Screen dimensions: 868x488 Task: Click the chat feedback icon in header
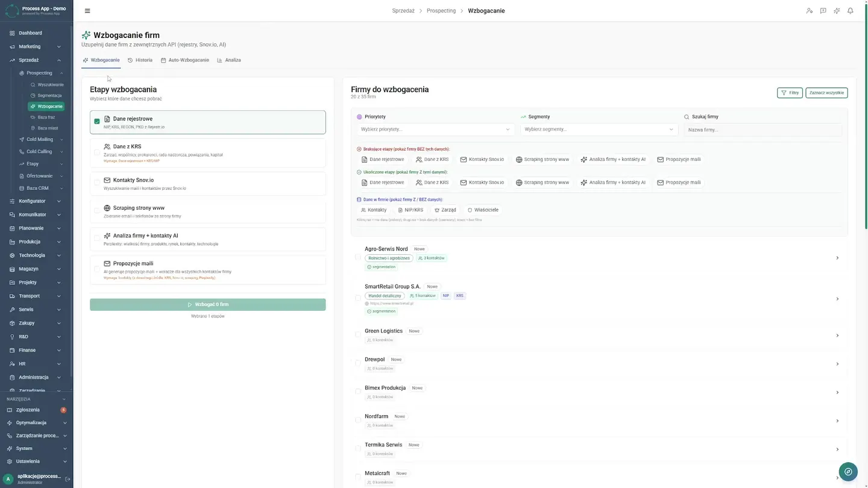point(823,11)
